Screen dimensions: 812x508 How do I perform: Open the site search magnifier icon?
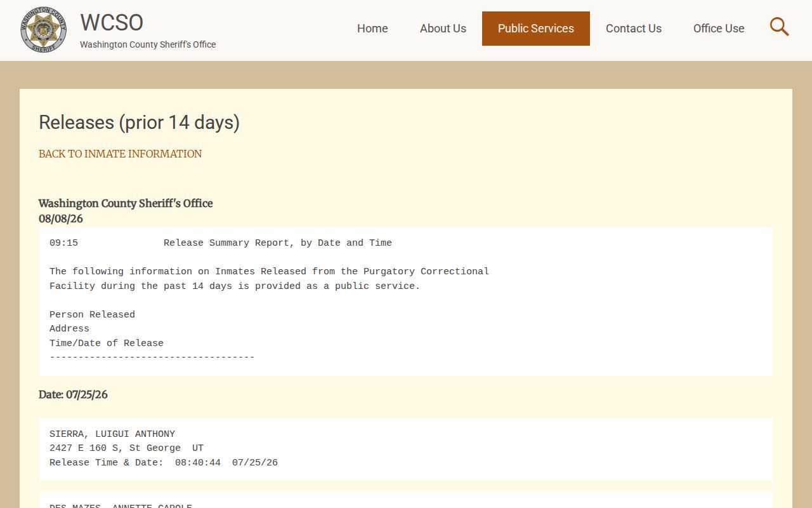779,27
